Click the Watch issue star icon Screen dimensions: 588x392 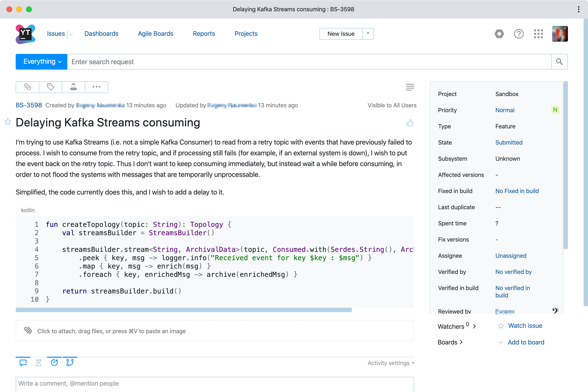pos(501,326)
